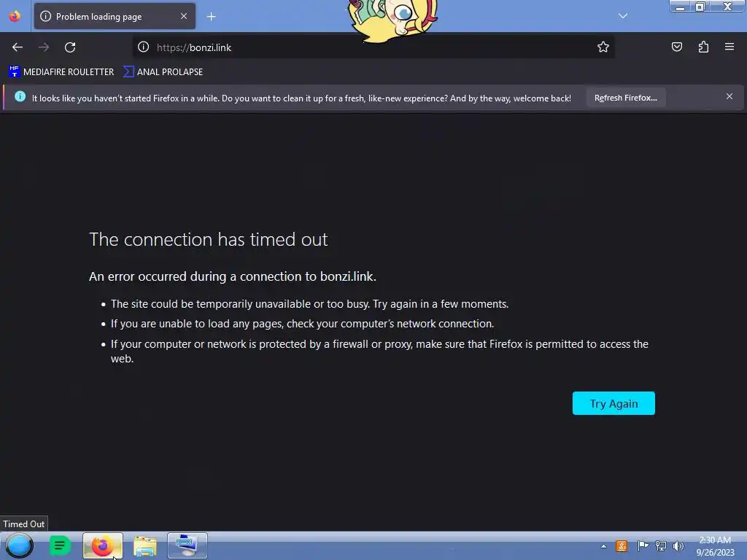Open a new tab with the plus icon
The image size is (747, 560).
[211, 17]
